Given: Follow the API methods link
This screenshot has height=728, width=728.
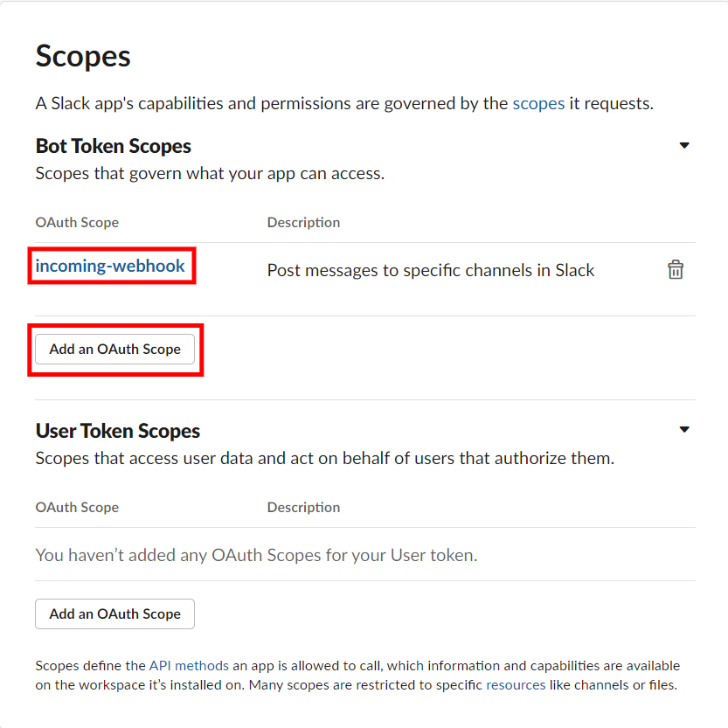Looking at the screenshot, I should pos(189,666).
